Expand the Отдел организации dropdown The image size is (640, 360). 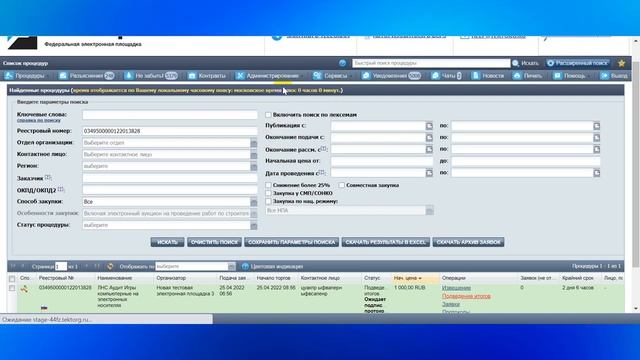point(253,143)
